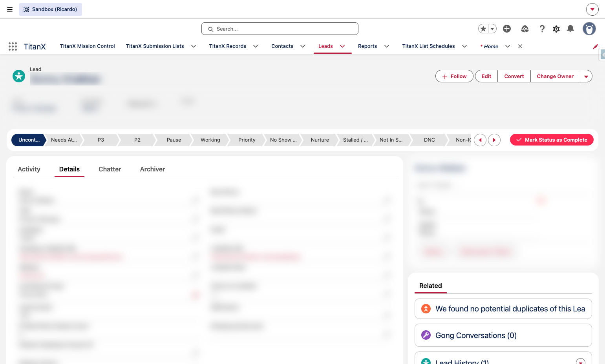Switch to the Activity tab
Viewport: 605px width, 364px height.
click(29, 169)
